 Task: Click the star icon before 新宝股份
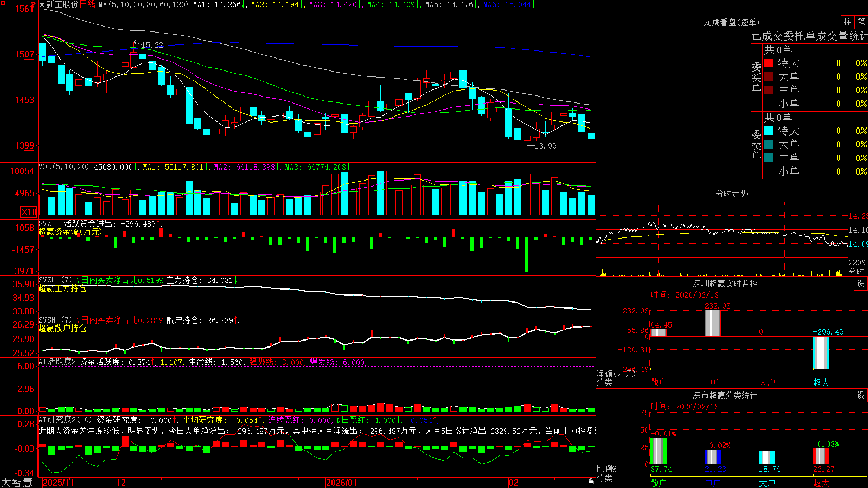point(42,4)
